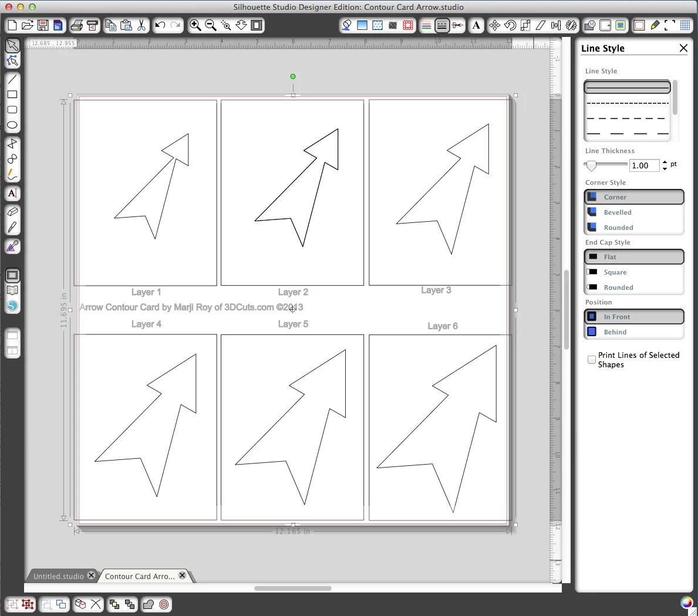This screenshot has width=698, height=616.
Task: Click the Print icon
Action: 76,25
